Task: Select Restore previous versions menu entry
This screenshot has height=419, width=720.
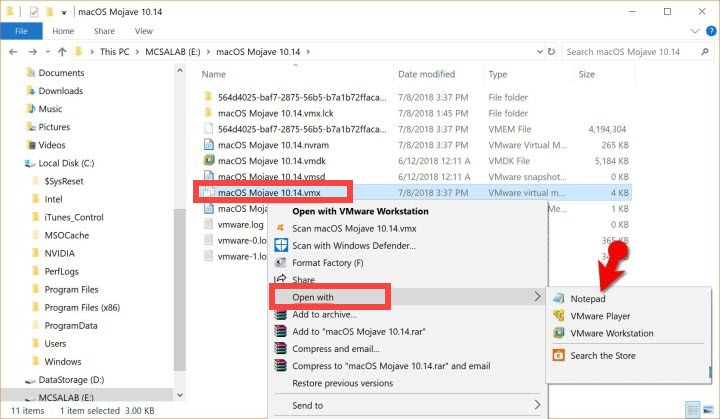Action: [341, 382]
